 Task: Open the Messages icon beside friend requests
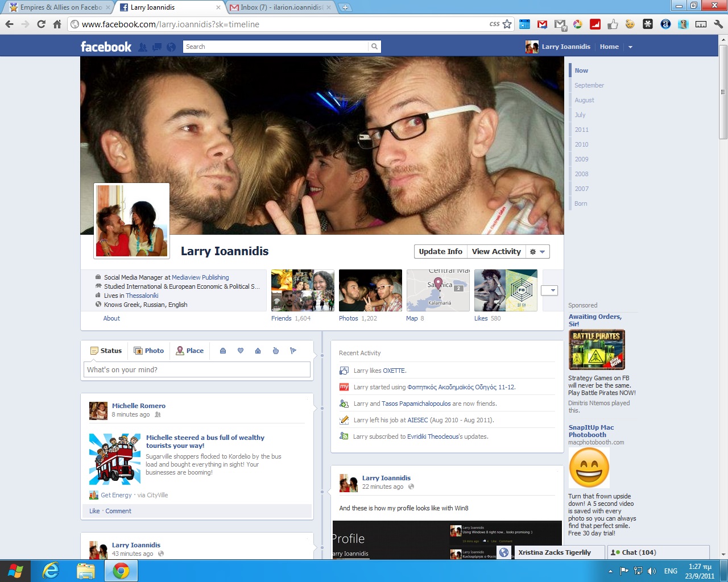pos(156,47)
